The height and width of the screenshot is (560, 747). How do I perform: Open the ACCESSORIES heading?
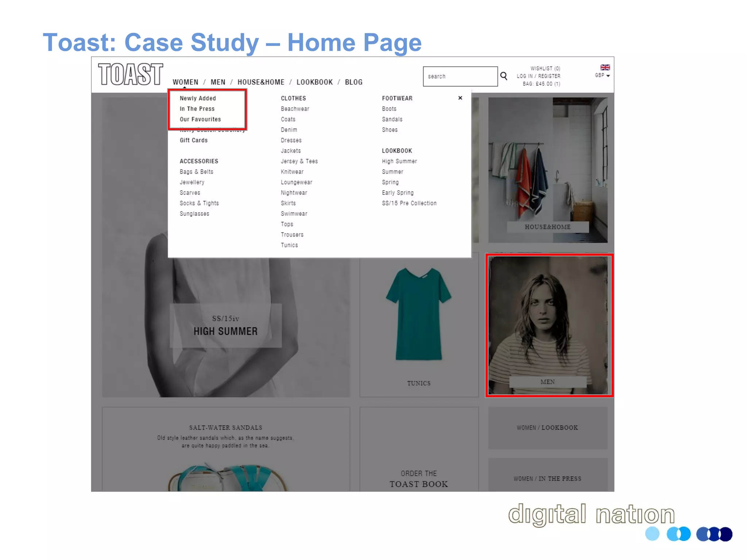(199, 161)
